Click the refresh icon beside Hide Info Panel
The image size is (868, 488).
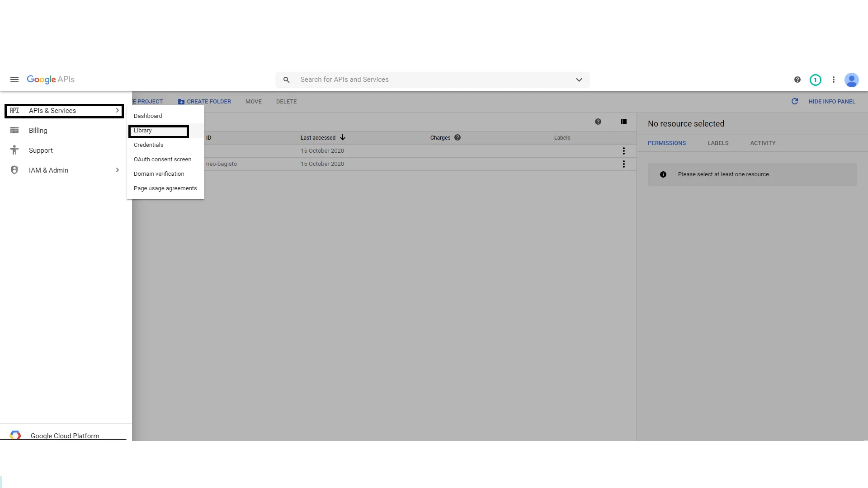click(x=794, y=102)
